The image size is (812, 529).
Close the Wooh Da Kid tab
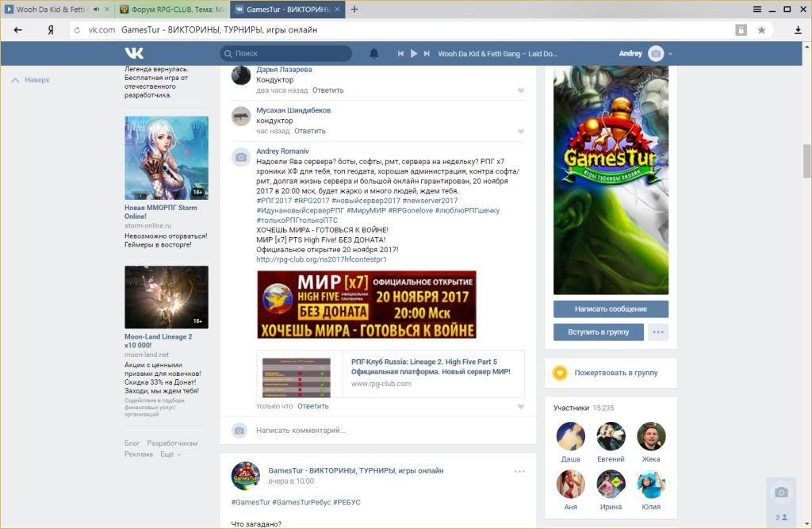(x=107, y=10)
